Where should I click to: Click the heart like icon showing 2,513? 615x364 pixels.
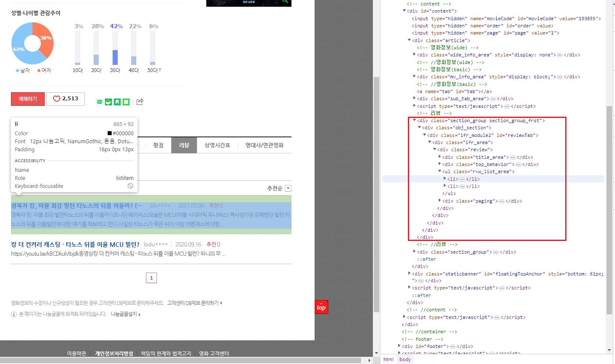[57, 99]
